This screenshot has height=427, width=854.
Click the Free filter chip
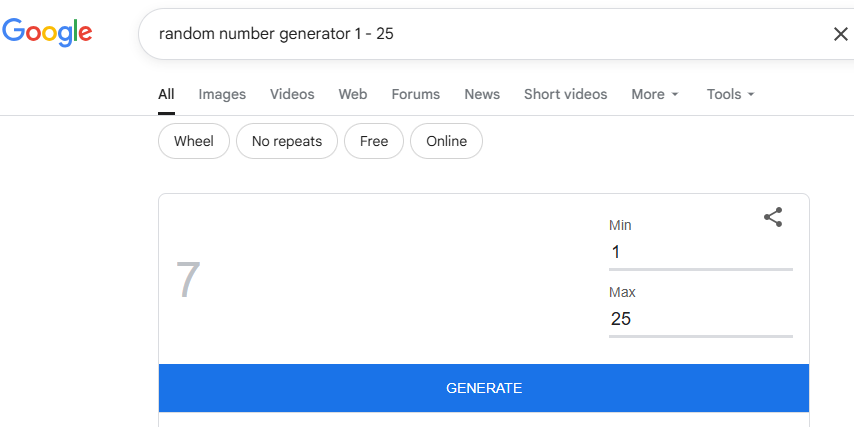pyautogui.click(x=374, y=141)
